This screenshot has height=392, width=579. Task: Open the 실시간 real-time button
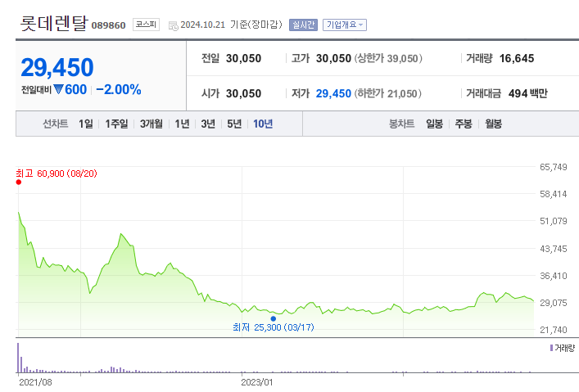tap(303, 25)
